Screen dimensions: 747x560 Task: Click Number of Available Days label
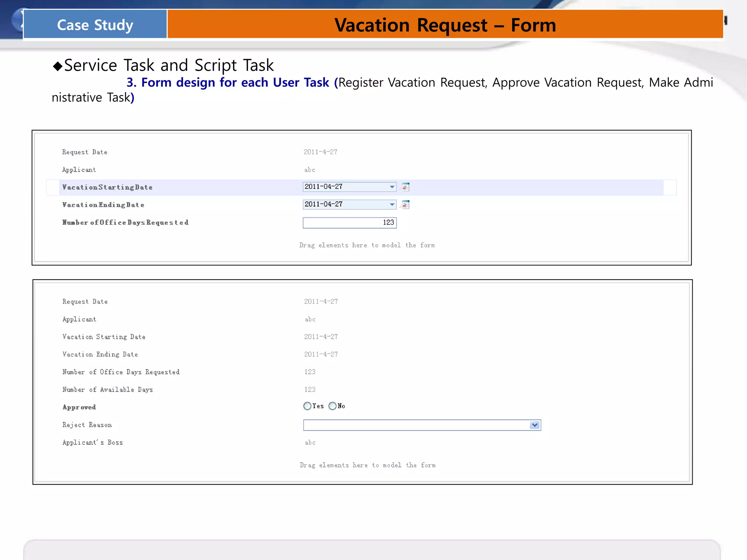108,390
